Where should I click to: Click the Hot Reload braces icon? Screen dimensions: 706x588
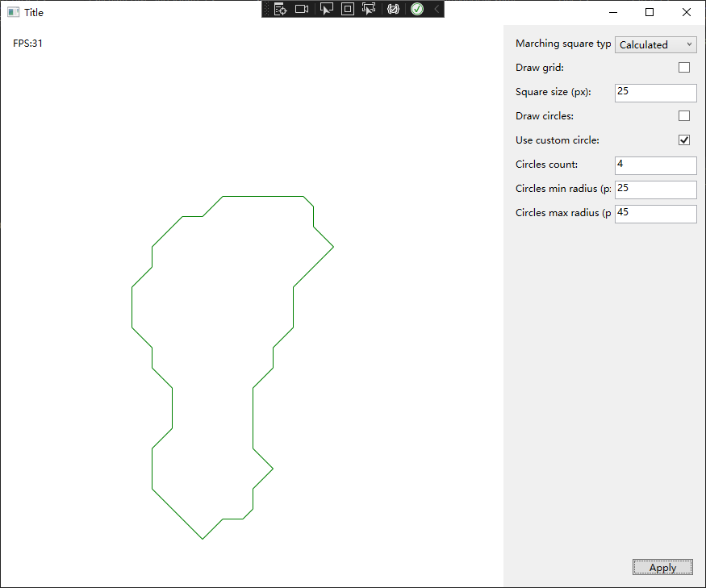click(394, 9)
